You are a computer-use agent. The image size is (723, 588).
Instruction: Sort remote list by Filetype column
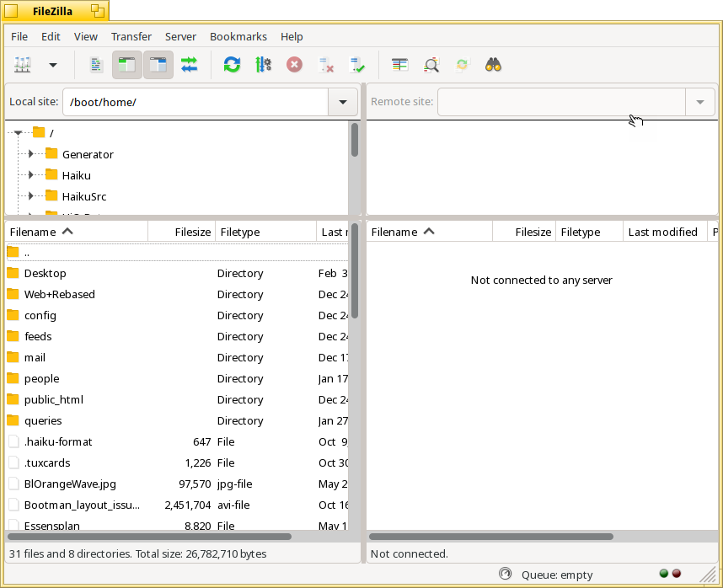click(589, 232)
